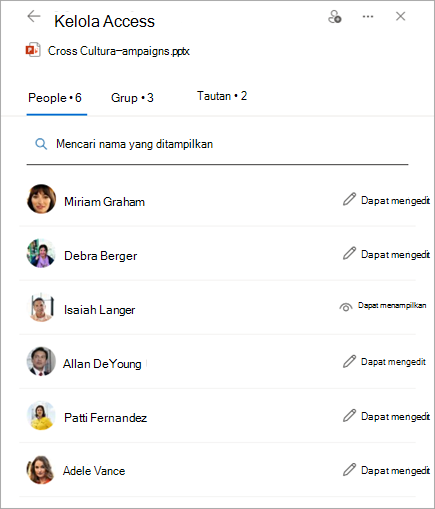Open Dapat mengedit permission for Adele Vance
435x509 pixels.
tap(395, 471)
